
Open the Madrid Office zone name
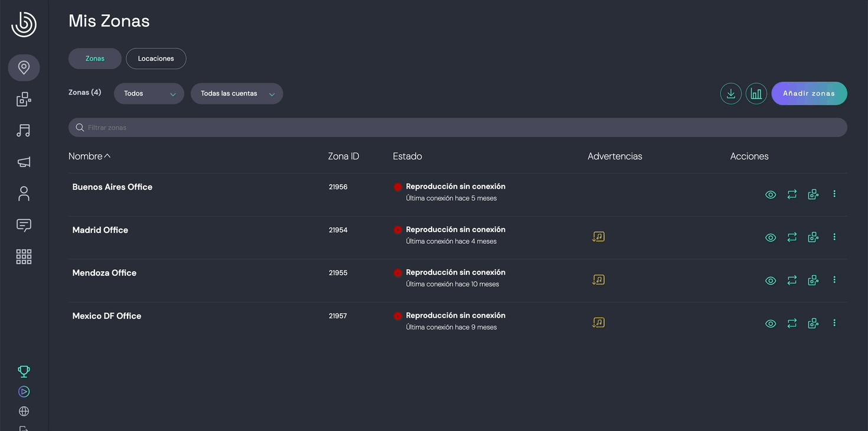point(100,230)
